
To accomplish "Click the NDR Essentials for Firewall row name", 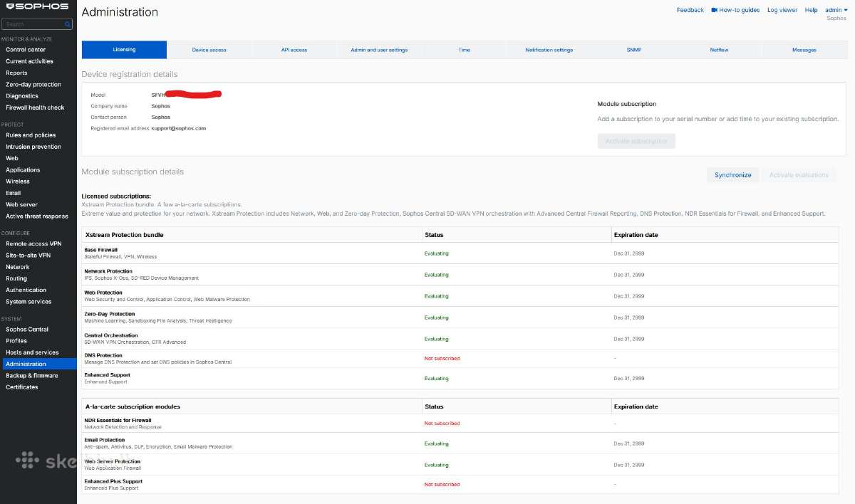I will click(x=118, y=420).
